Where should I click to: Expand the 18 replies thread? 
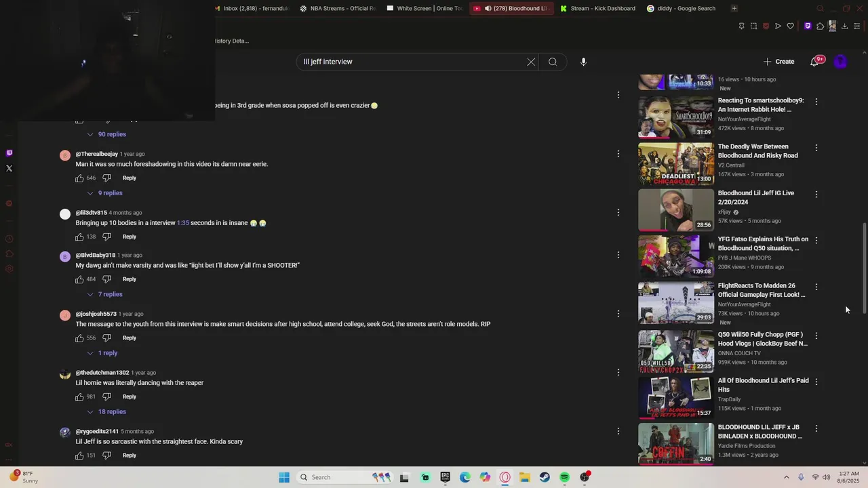click(106, 412)
